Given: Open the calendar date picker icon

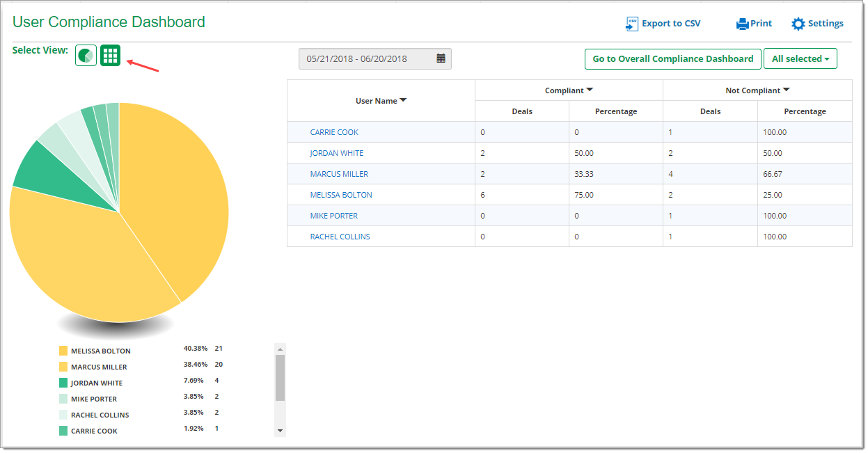Looking at the screenshot, I should click(441, 59).
